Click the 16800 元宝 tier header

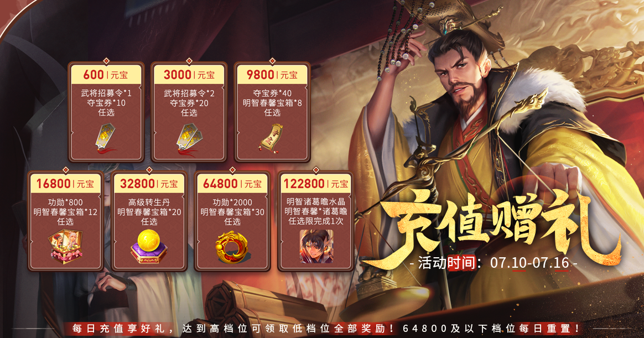click(65, 184)
